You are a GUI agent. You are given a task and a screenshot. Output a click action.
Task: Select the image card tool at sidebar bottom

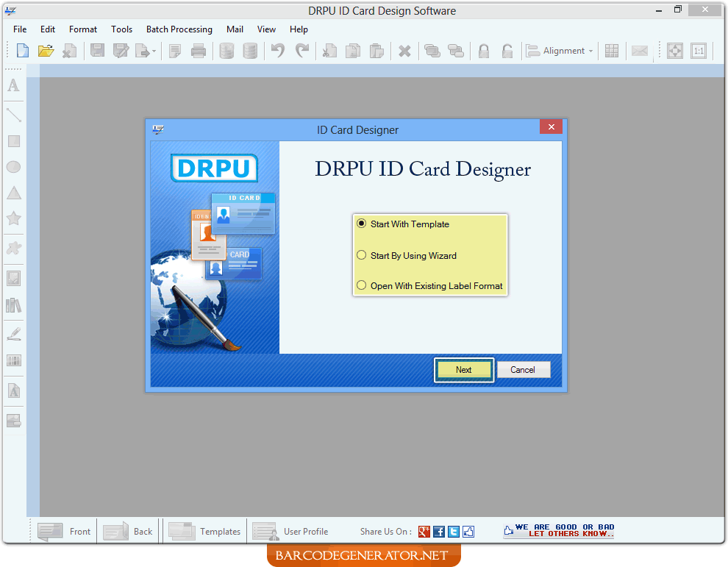click(13, 420)
